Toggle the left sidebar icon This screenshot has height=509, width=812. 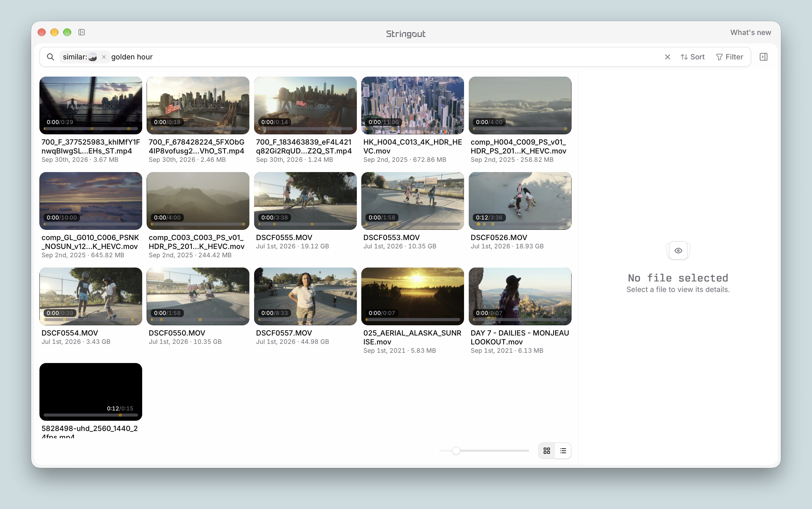(81, 32)
